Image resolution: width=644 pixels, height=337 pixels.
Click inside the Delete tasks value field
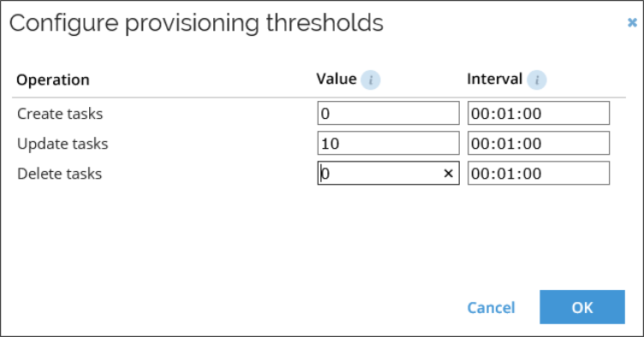coord(380,173)
